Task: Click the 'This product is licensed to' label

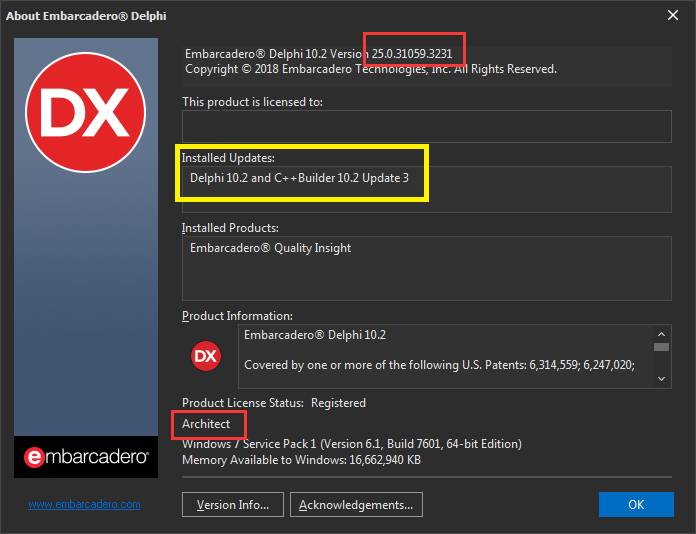Action: (x=253, y=102)
